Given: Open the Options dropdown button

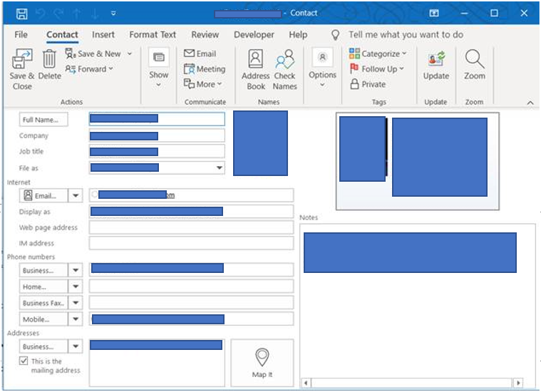Looking at the screenshot, I should pyautogui.click(x=322, y=68).
